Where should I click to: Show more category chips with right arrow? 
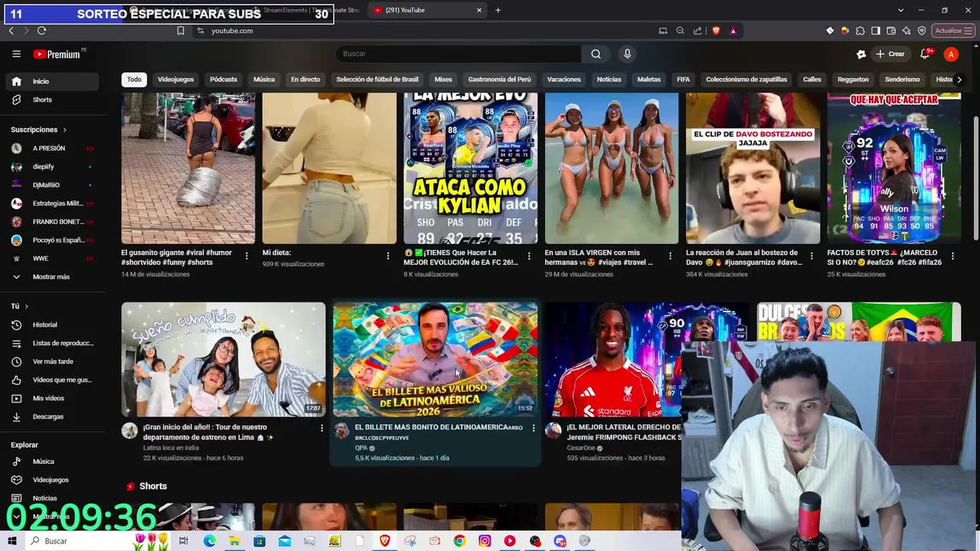[959, 80]
